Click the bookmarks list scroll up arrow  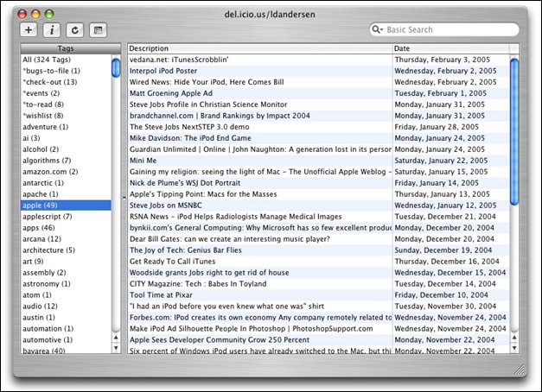[x=514, y=338]
